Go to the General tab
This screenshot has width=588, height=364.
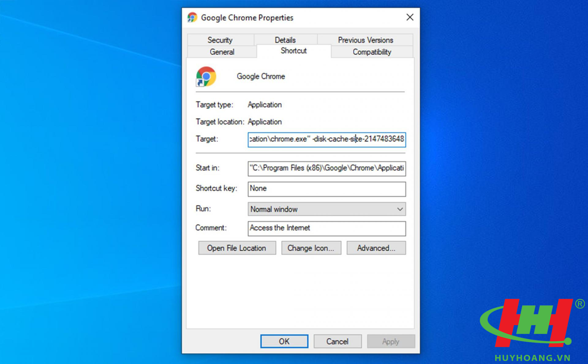(x=222, y=52)
